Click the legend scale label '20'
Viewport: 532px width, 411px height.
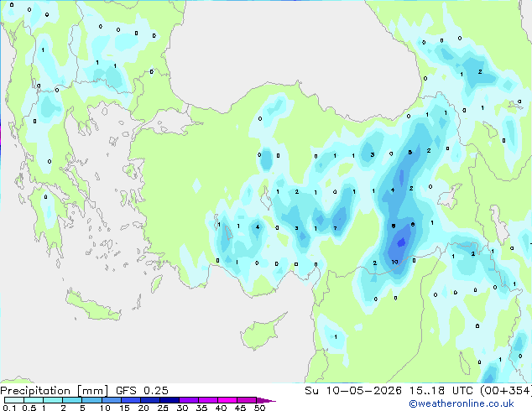click(143, 408)
